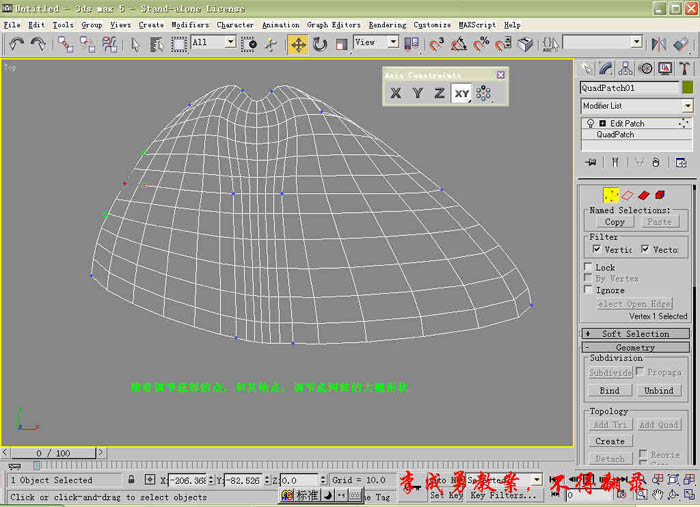Viewport: 700px width, 507px height.
Task: Constrain axis to Y in Axis Constraints
Action: [x=417, y=93]
